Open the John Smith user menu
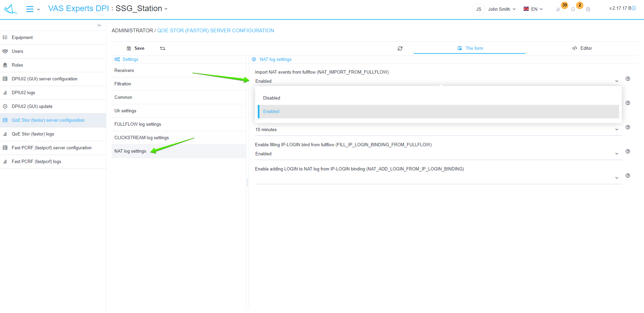The width and height of the screenshot is (644, 313). tap(501, 9)
